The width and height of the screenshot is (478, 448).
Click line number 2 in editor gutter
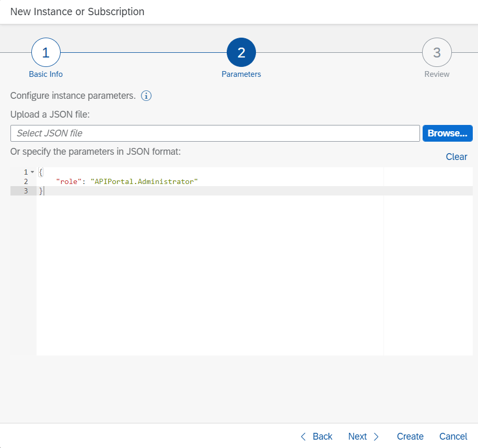click(25, 181)
